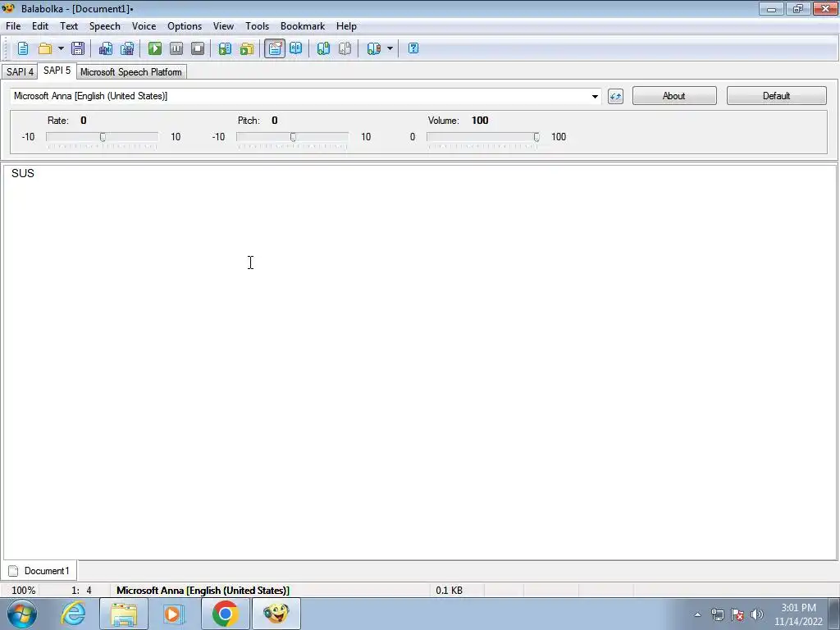The image size is (840, 630).
Task: Click the SUS text in the editor
Action: click(22, 174)
